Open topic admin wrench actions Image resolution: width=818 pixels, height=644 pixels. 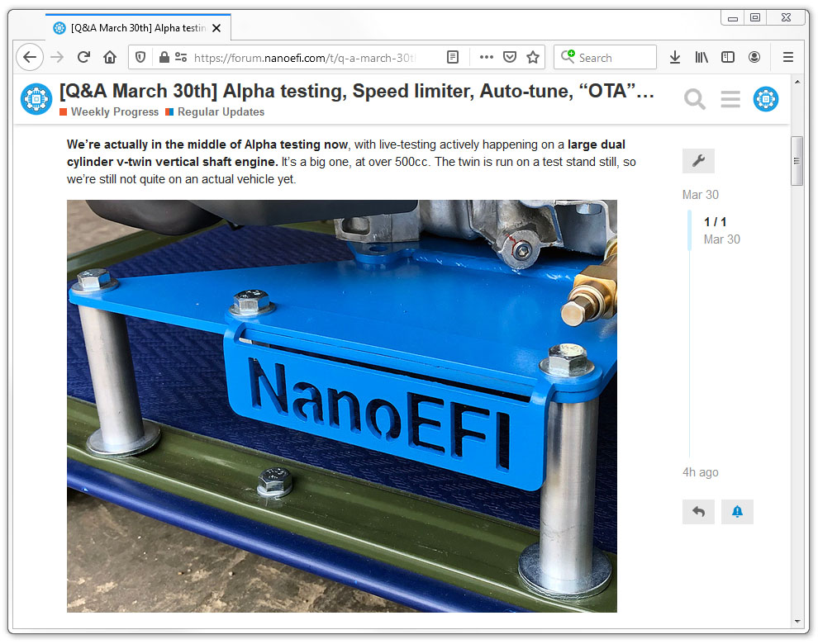pyautogui.click(x=698, y=161)
